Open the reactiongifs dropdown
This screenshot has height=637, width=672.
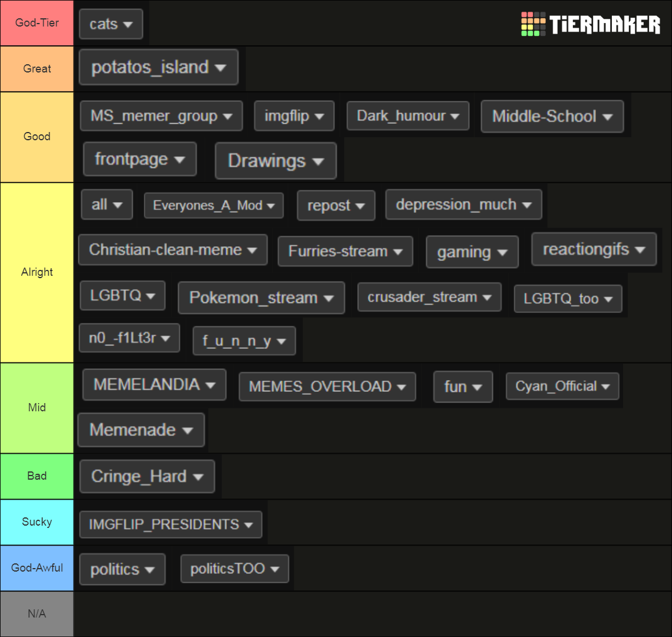[594, 249]
